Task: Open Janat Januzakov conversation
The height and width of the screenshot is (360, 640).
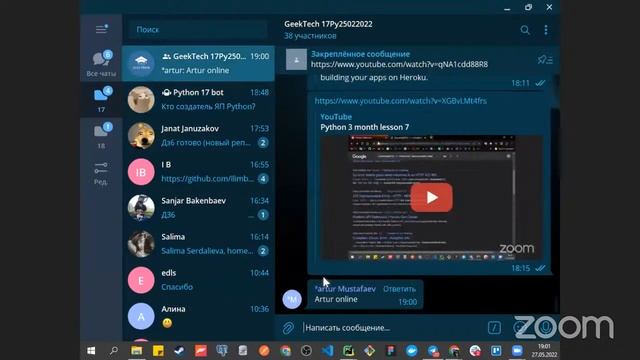Action: coord(198,135)
